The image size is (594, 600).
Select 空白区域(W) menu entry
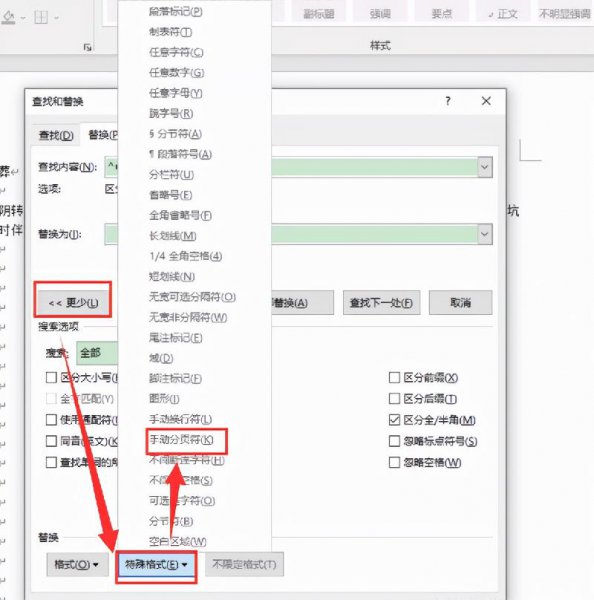pos(178,541)
